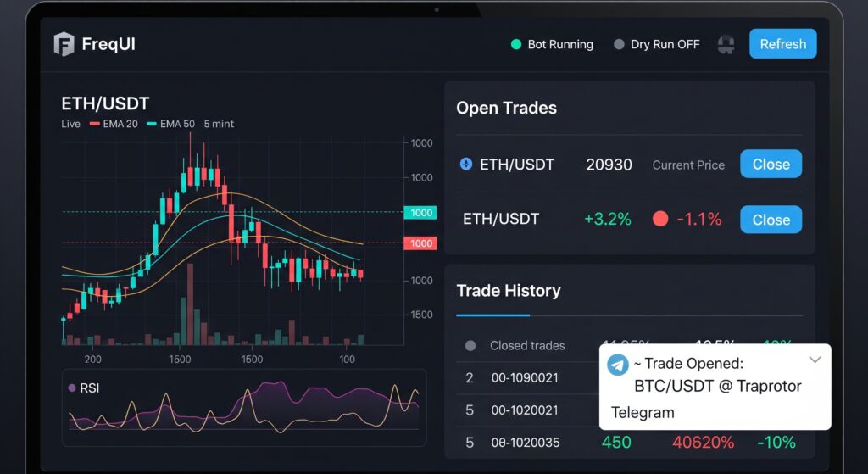
Task: Click the Telegram icon in notification
Action: [618, 365]
